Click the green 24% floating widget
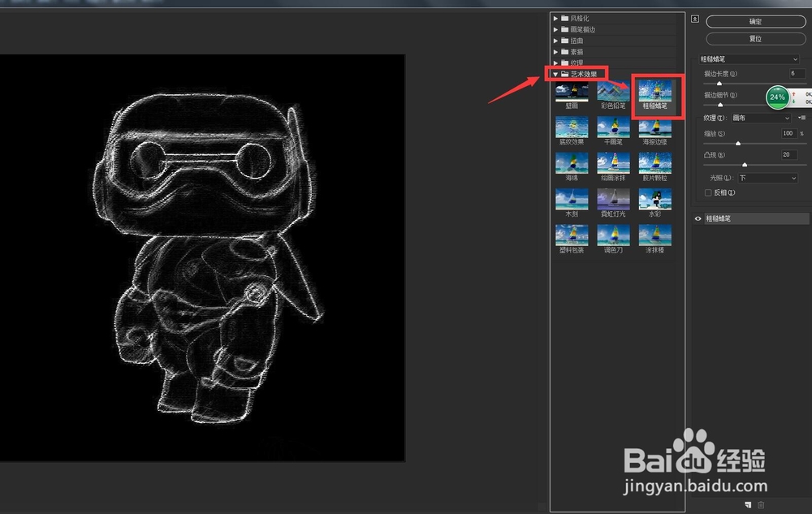 coord(777,97)
